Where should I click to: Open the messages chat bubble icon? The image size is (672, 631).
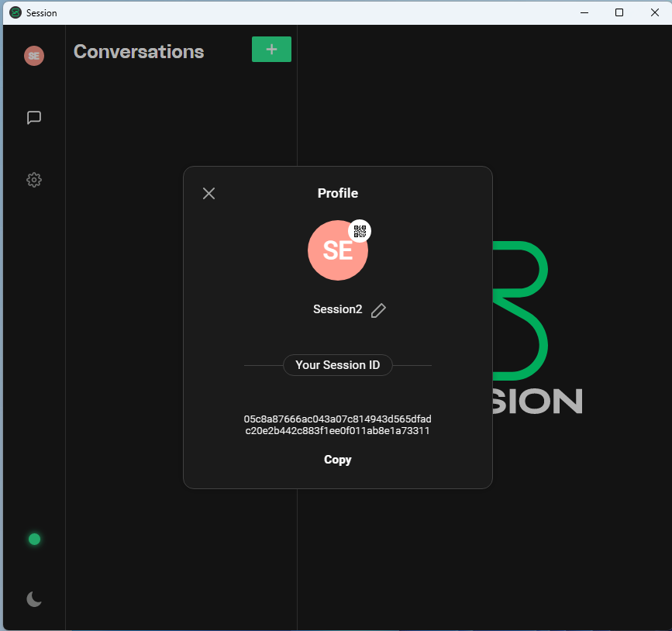point(34,118)
